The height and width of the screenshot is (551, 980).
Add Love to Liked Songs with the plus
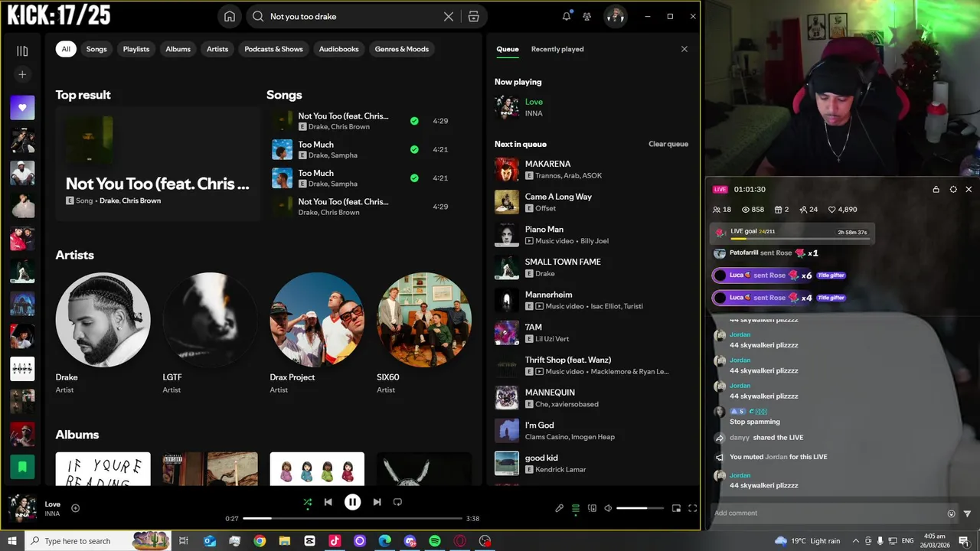coord(75,508)
